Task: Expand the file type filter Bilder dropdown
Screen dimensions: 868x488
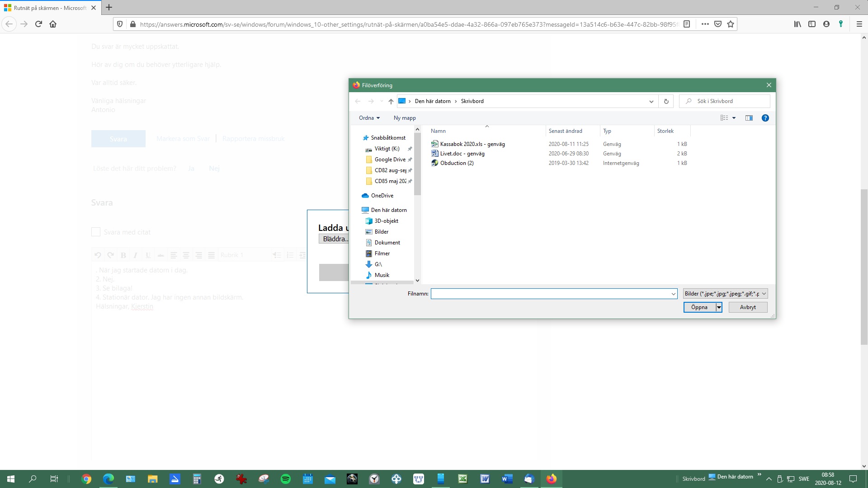Action: (725, 294)
